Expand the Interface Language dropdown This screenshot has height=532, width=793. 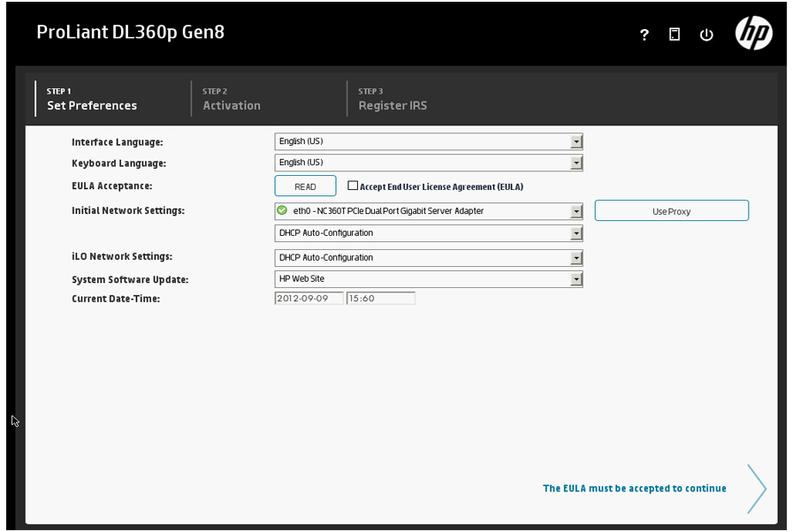click(x=576, y=141)
